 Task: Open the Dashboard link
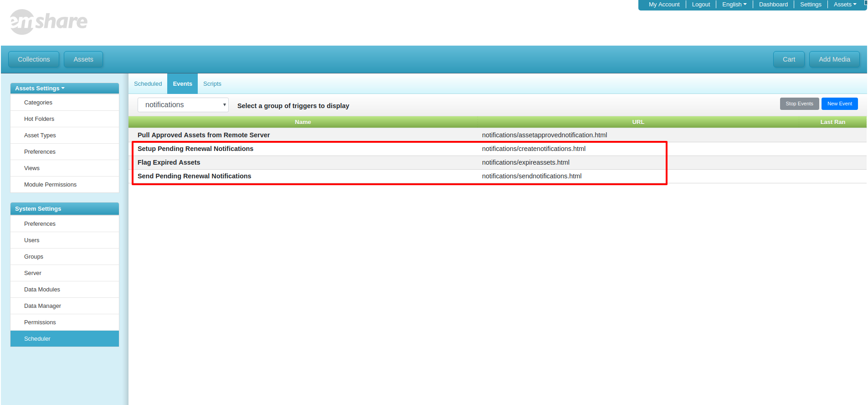click(773, 5)
